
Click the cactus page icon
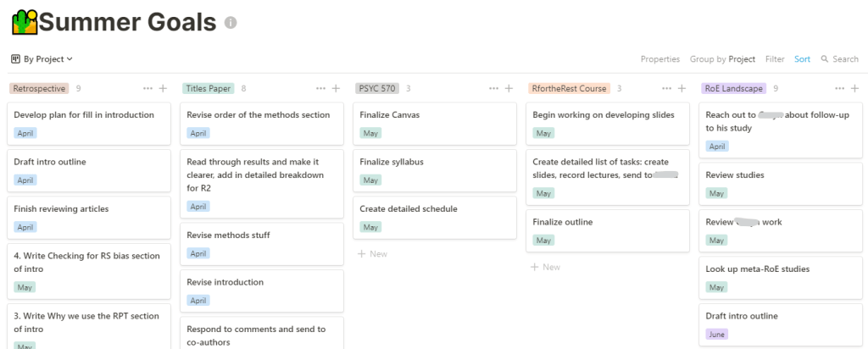tap(25, 22)
